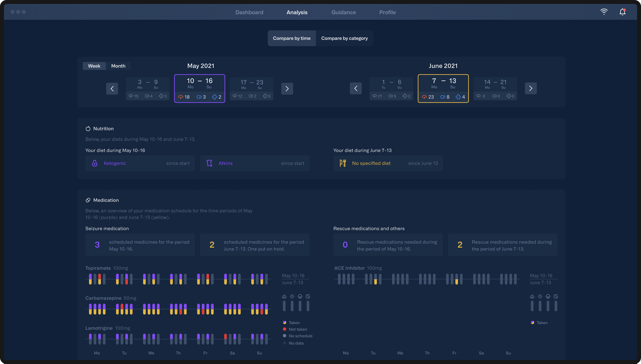
Task: Click the No schedule legend dot
Action: 285,336
